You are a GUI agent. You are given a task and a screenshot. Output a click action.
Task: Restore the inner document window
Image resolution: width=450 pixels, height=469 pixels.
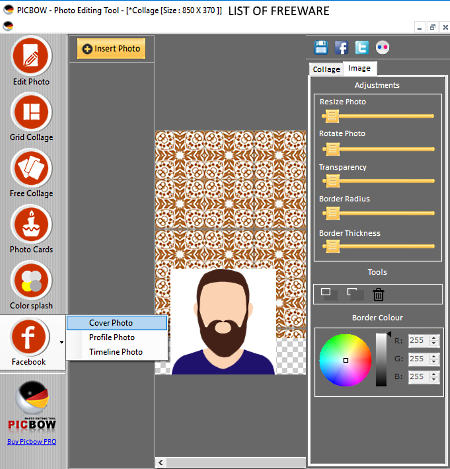(432, 27)
